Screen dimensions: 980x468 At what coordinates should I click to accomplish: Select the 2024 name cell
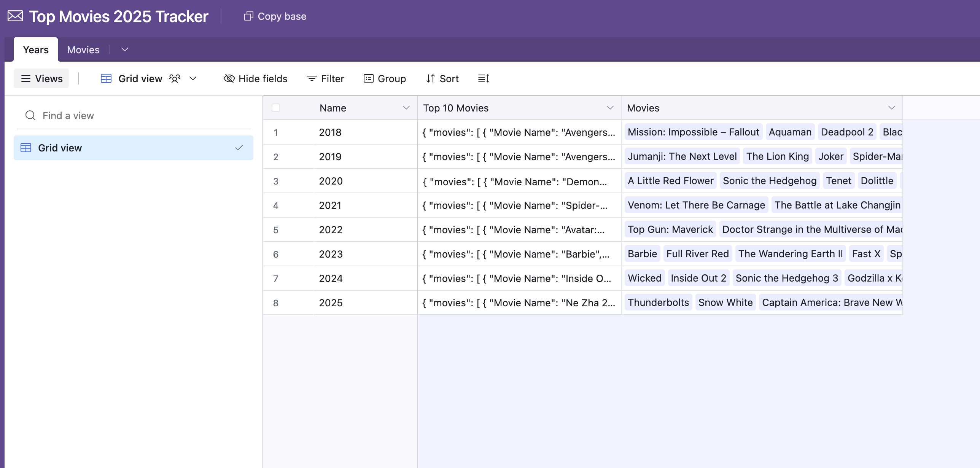(x=366, y=278)
